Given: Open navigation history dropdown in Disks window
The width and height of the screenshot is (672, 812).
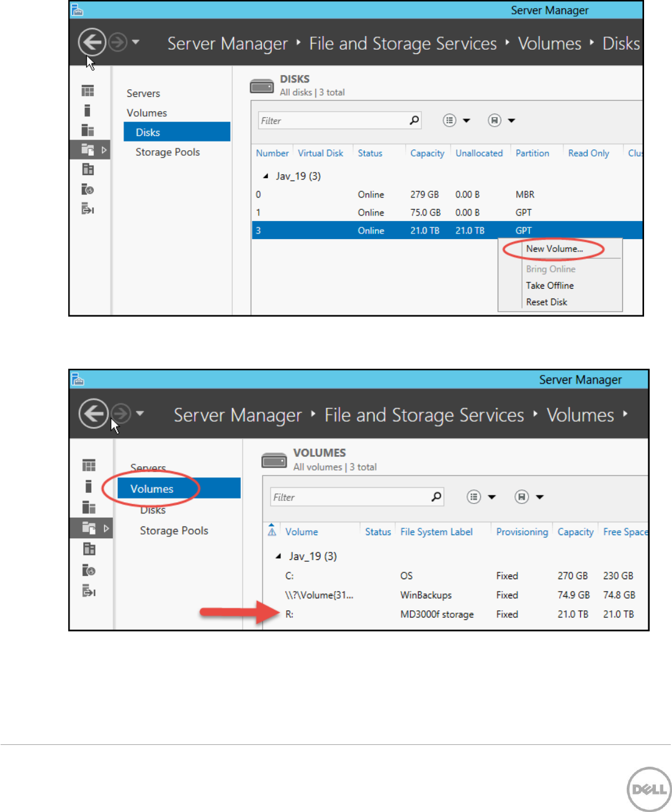Looking at the screenshot, I should click(x=136, y=42).
